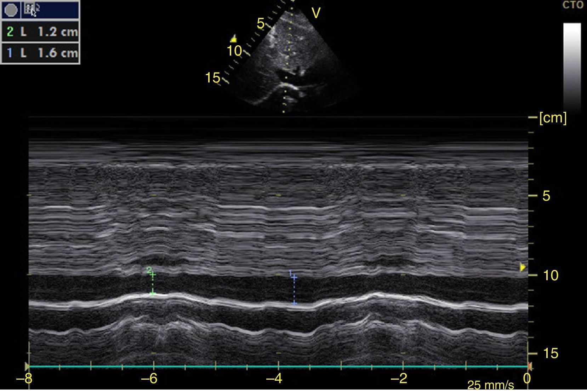Click the 25 mm/s sweep speed label
The image size is (587, 392).
point(490,385)
